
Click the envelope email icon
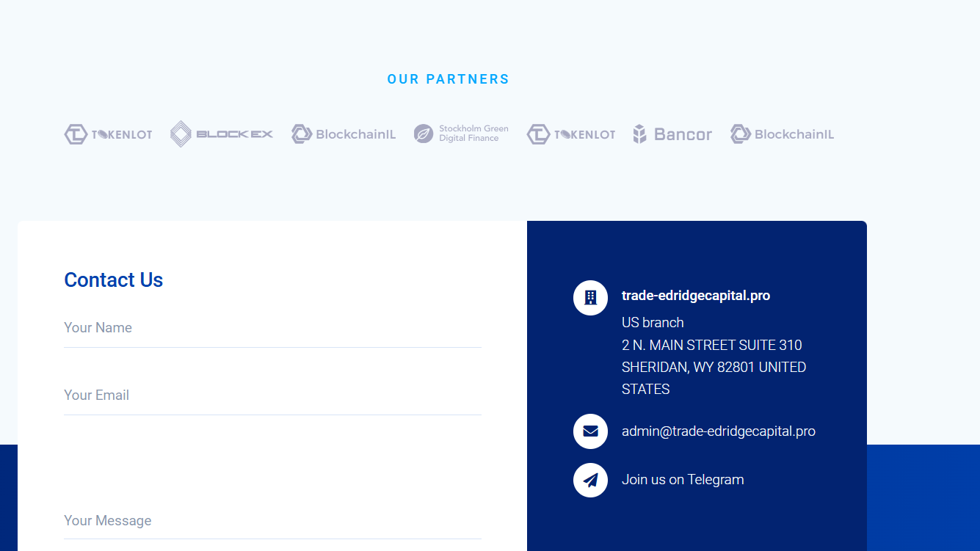590,431
